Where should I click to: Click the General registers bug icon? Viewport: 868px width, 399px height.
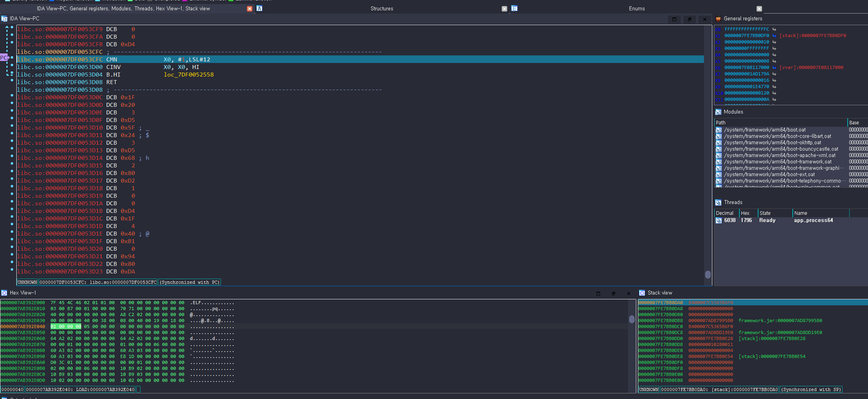click(718, 19)
